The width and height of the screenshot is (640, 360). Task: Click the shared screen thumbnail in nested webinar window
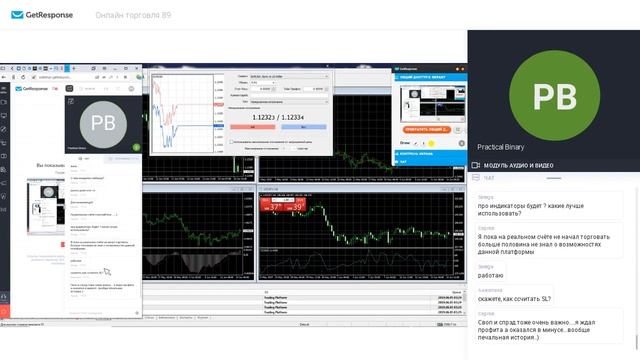point(46,207)
